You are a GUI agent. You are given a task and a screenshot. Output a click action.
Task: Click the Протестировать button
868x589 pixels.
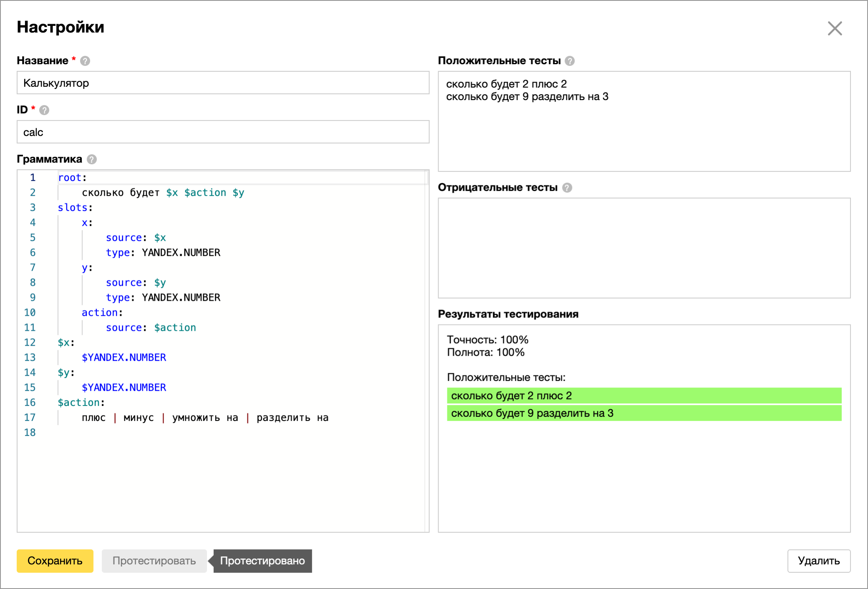154,561
